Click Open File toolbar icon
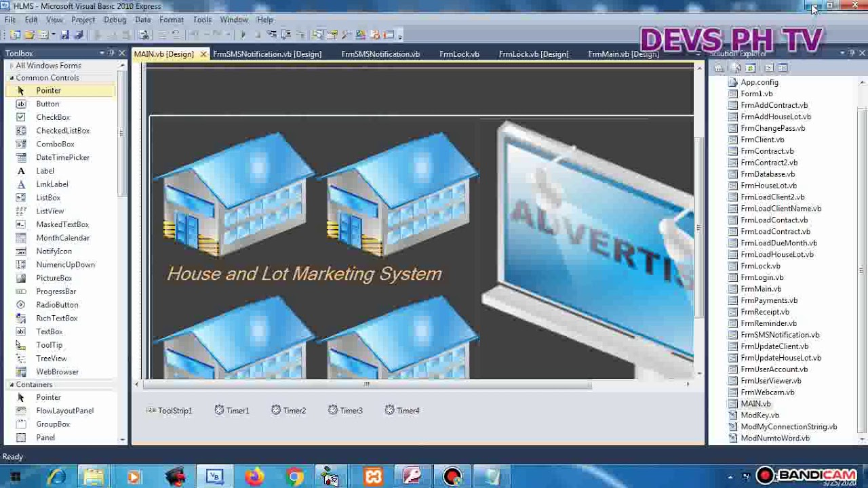 29,35
